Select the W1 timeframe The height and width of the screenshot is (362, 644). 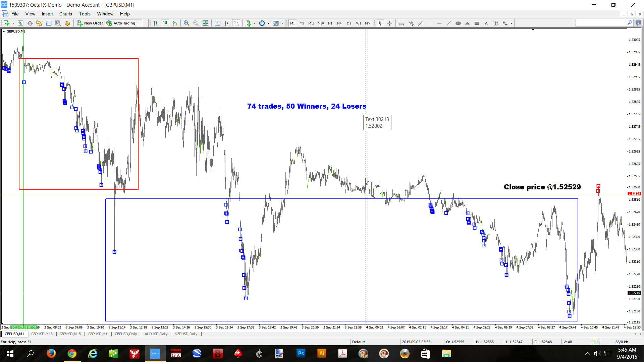[x=359, y=23]
